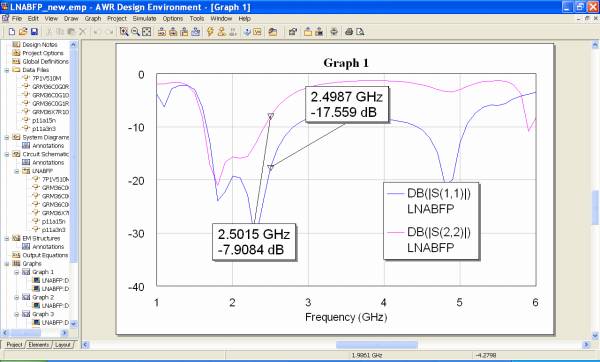Collapse the Graph 1 tree node
The height and width of the screenshot is (362, 600).
click(16, 272)
